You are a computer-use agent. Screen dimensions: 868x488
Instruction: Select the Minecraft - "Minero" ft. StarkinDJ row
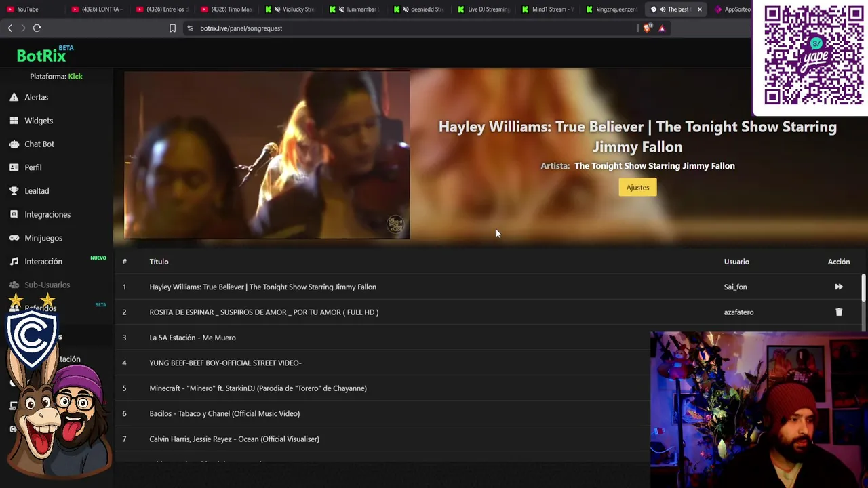(258, 388)
